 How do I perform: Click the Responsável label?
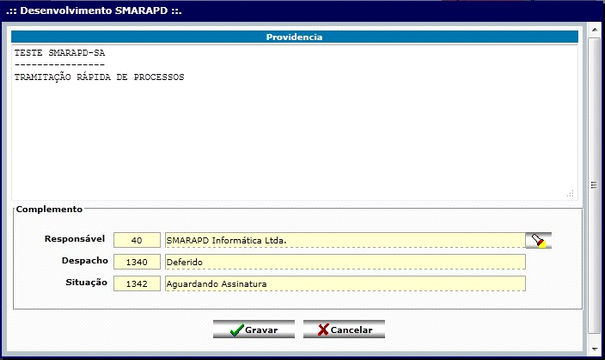(74, 239)
